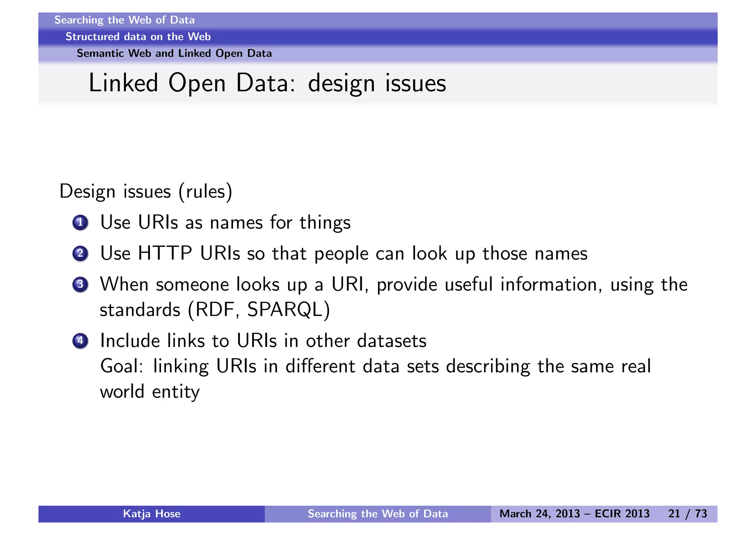Click the 'Searching the Web of Data' header link

pos(124,20)
